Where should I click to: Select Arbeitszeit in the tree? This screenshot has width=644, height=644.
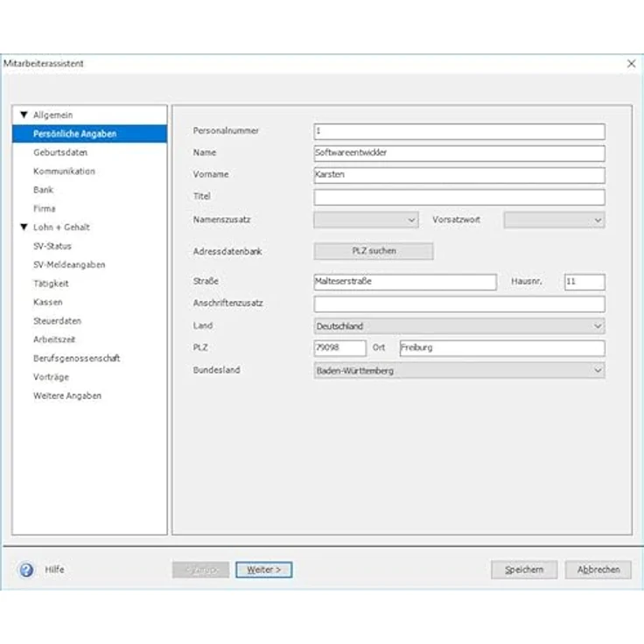54,339
